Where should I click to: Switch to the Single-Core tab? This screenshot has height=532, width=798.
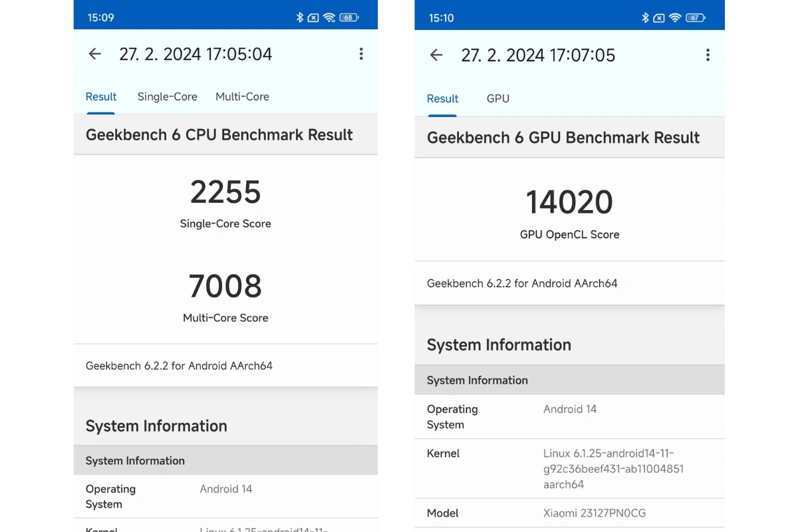168,97
